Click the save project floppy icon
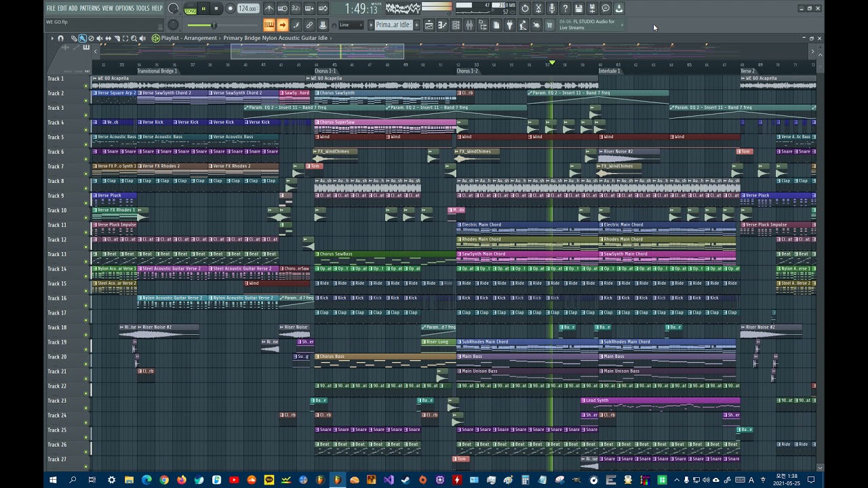 (578, 9)
